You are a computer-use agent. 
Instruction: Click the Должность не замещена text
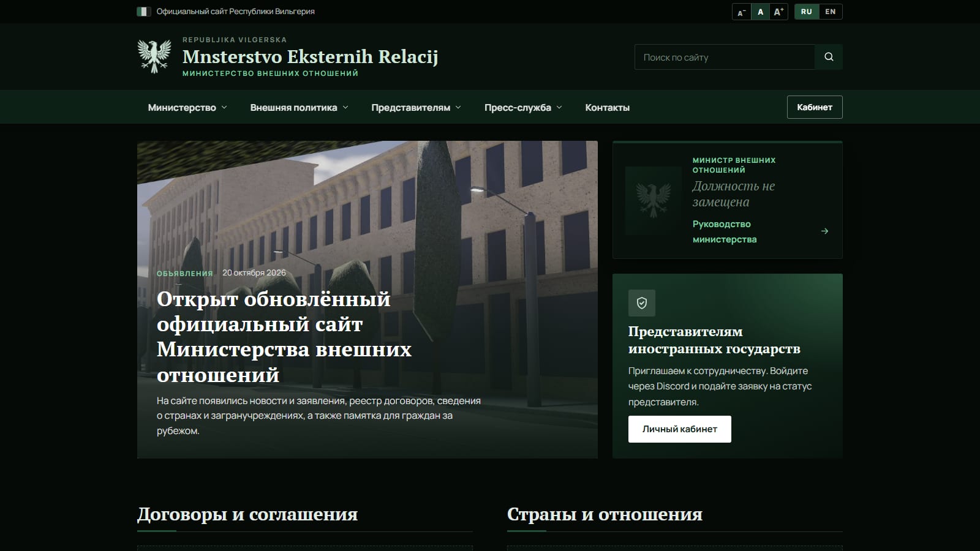[734, 193]
